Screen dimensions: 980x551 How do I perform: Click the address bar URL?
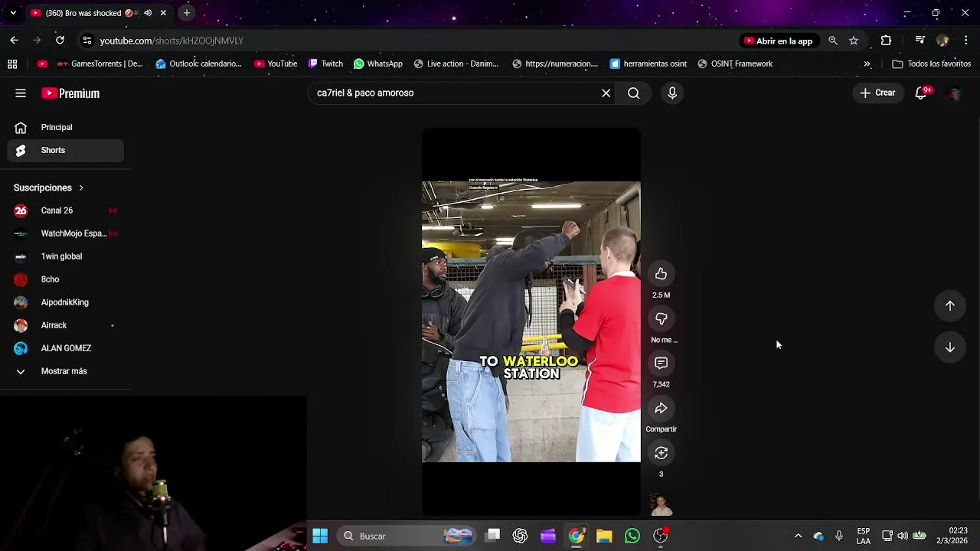click(x=171, y=41)
